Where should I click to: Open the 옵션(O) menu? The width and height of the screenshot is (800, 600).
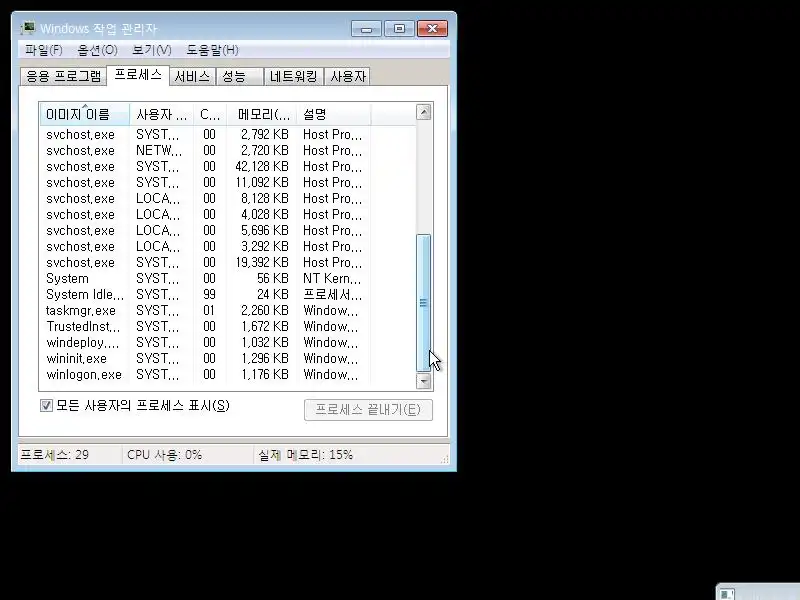97,50
